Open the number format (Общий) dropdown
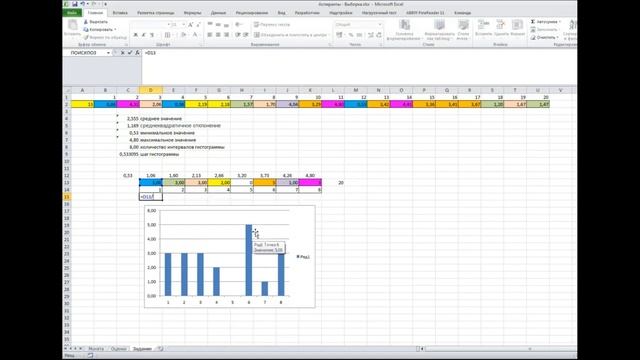 click(x=380, y=24)
